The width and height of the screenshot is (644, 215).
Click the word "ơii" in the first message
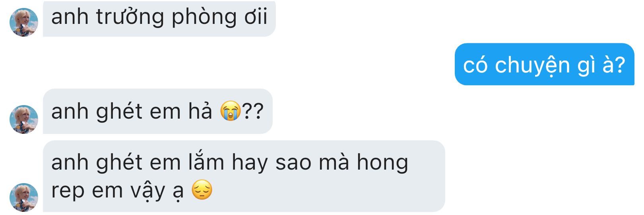(x=256, y=17)
